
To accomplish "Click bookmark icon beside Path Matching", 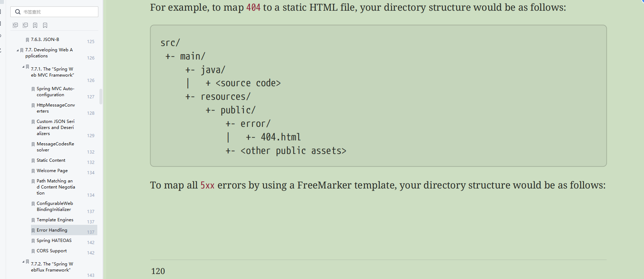I will 33,181.
